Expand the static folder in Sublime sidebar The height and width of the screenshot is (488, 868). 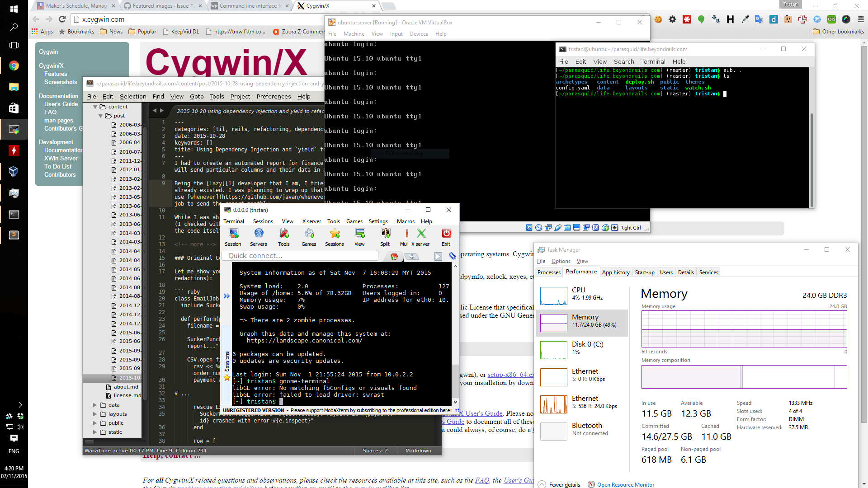[95, 432]
